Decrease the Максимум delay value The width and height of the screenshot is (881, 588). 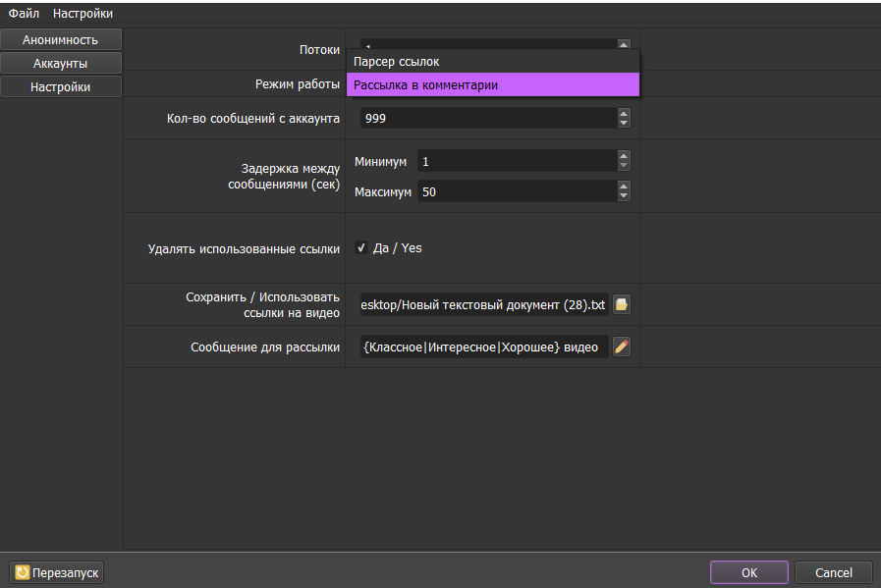(x=623, y=196)
